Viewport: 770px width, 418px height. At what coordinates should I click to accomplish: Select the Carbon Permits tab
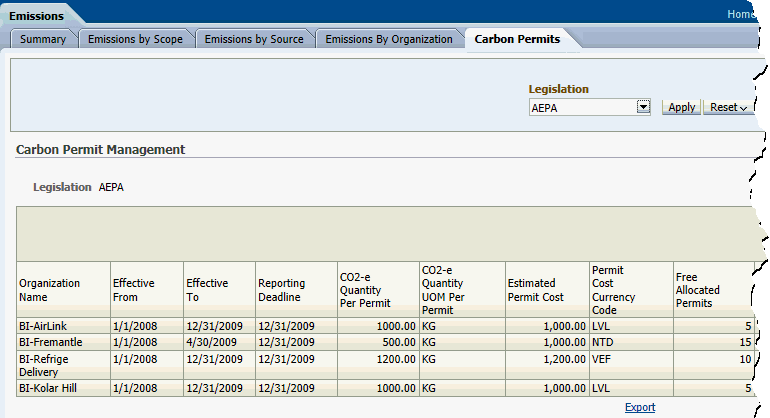(x=517, y=39)
